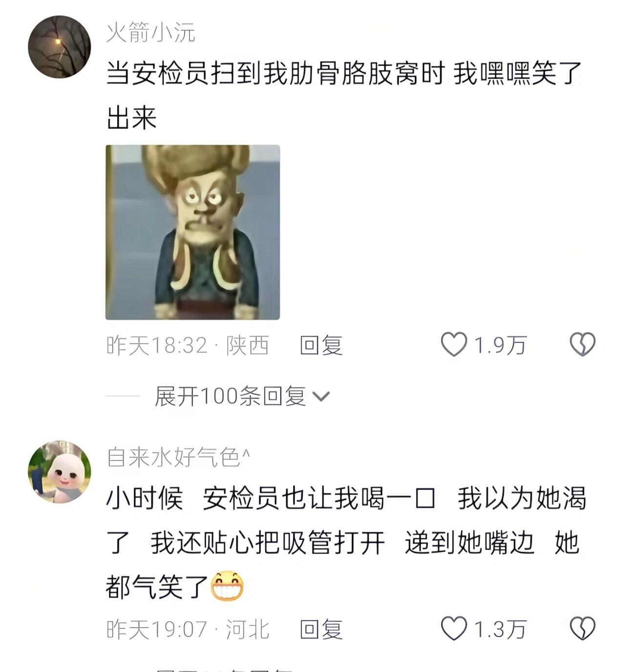
Task: Click the chevron next to 展开100条回复
Action: point(321,396)
